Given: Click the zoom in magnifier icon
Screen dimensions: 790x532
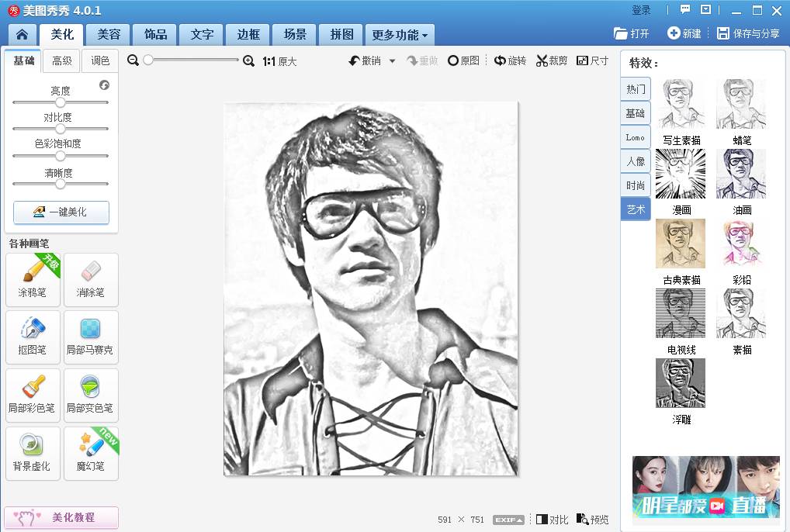Looking at the screenshot, I should point(248,60).
